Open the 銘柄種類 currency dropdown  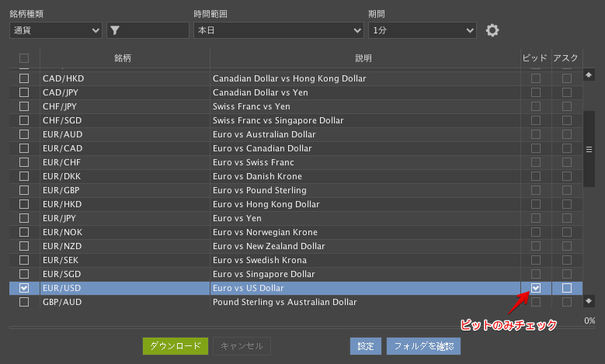tap(55, 30)
